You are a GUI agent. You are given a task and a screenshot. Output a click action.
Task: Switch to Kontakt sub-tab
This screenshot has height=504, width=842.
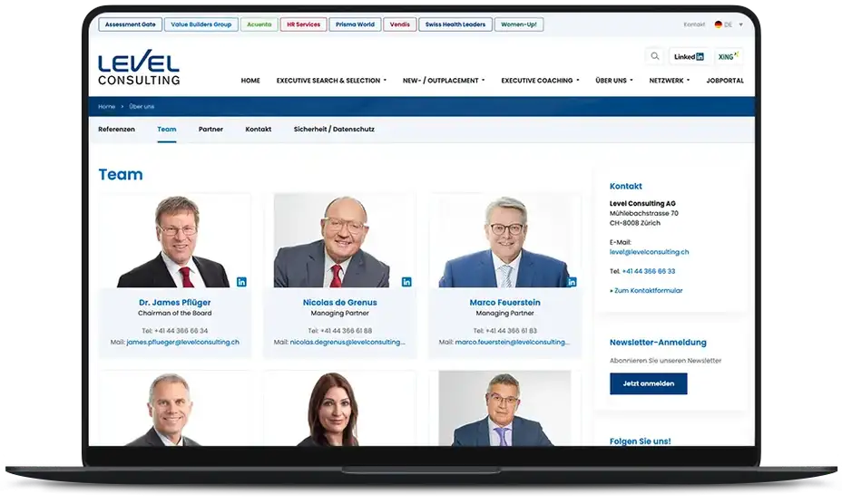tap(259, 130)
